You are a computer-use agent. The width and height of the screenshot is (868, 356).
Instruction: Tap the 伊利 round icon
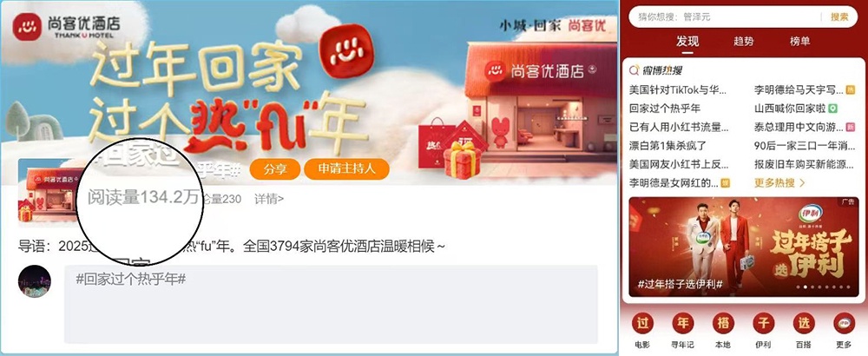point(763,324)
